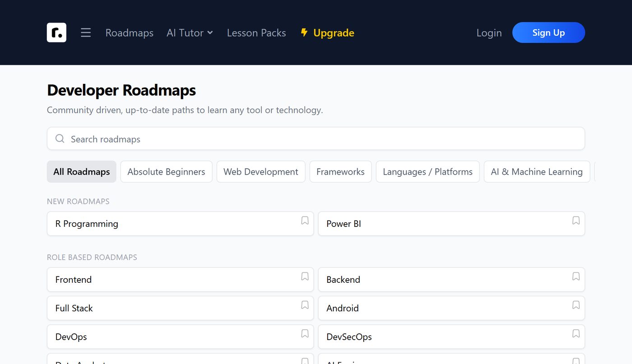Expand the AI Tutor dropdown
632x364 pixels.
point(190,33)
